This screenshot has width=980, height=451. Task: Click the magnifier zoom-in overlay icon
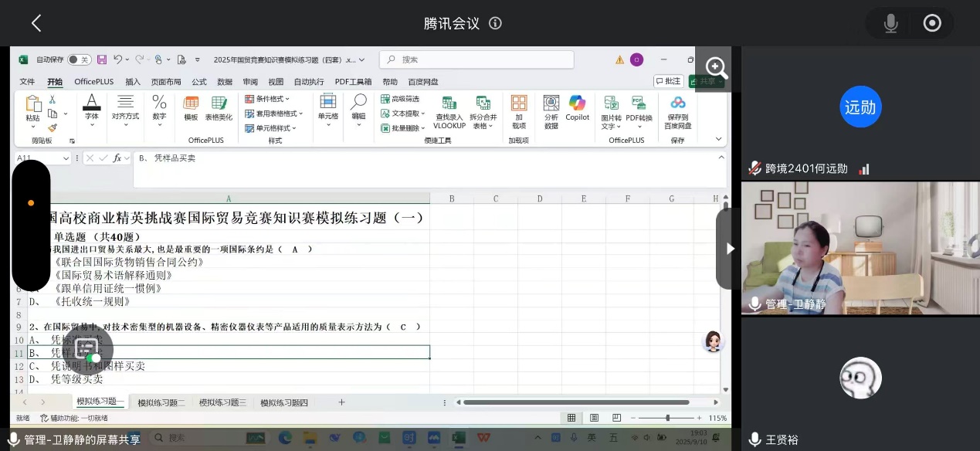(x=716, y=67)
